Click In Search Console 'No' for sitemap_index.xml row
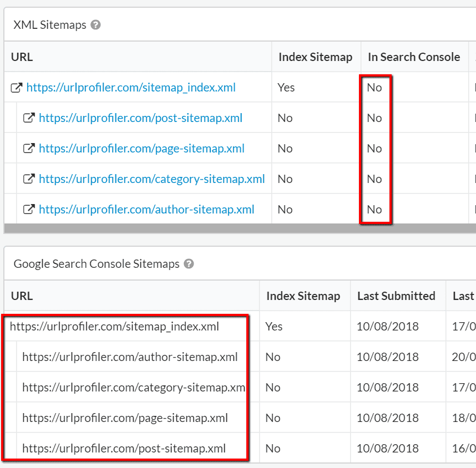 pos(374,88)
